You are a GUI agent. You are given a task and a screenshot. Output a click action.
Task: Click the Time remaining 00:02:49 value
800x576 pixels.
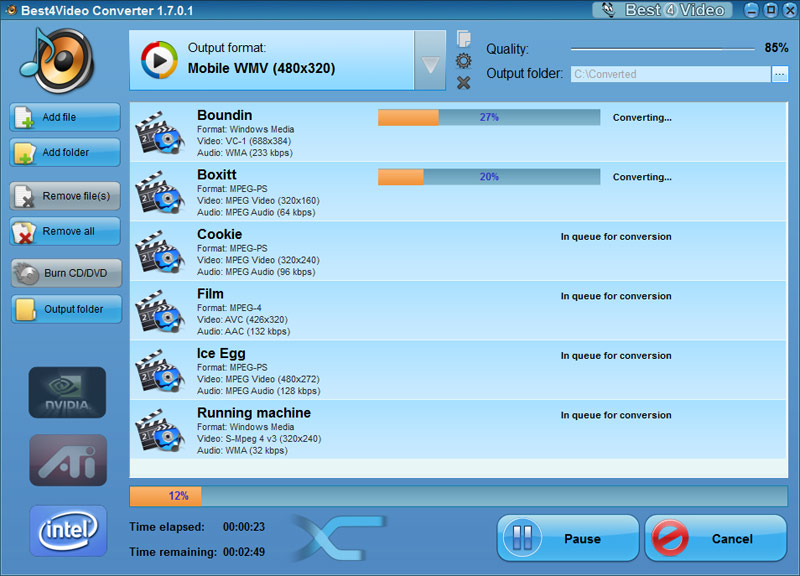[243, 552]
